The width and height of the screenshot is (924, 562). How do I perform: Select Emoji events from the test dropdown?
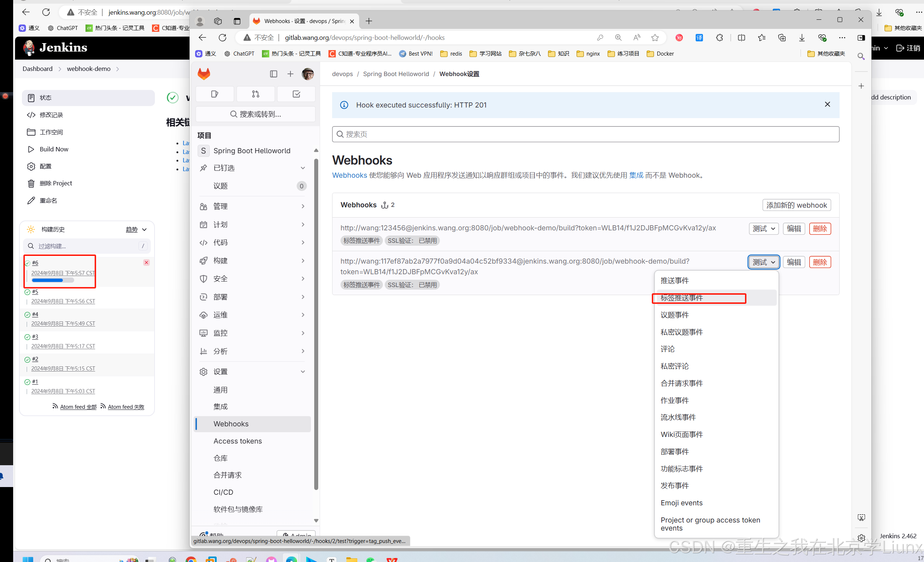pos(716,503)
